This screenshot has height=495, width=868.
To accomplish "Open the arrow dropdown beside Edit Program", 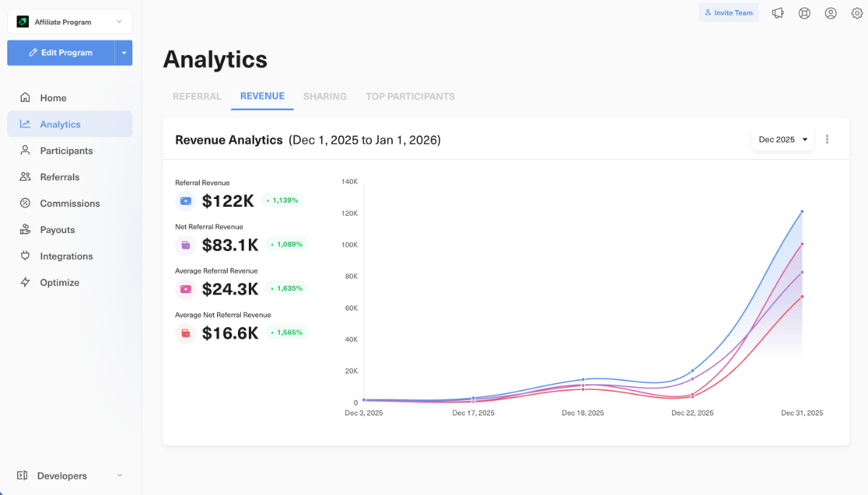I will coord(124,53).
